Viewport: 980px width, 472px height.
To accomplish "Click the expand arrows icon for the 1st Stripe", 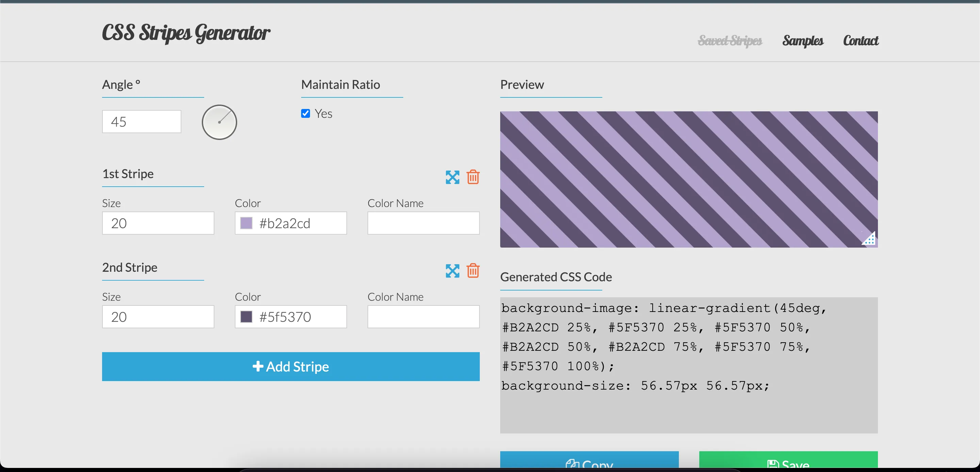I will point(452,177).
